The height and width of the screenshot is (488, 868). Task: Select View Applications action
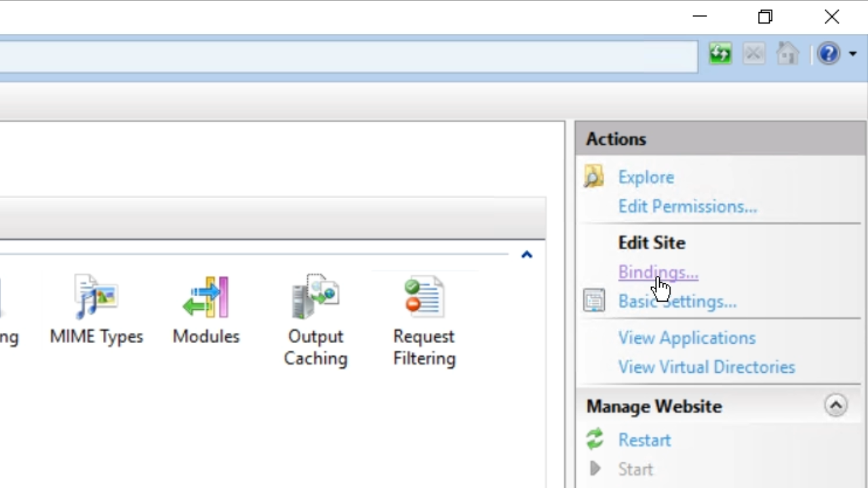coord(686,338)
